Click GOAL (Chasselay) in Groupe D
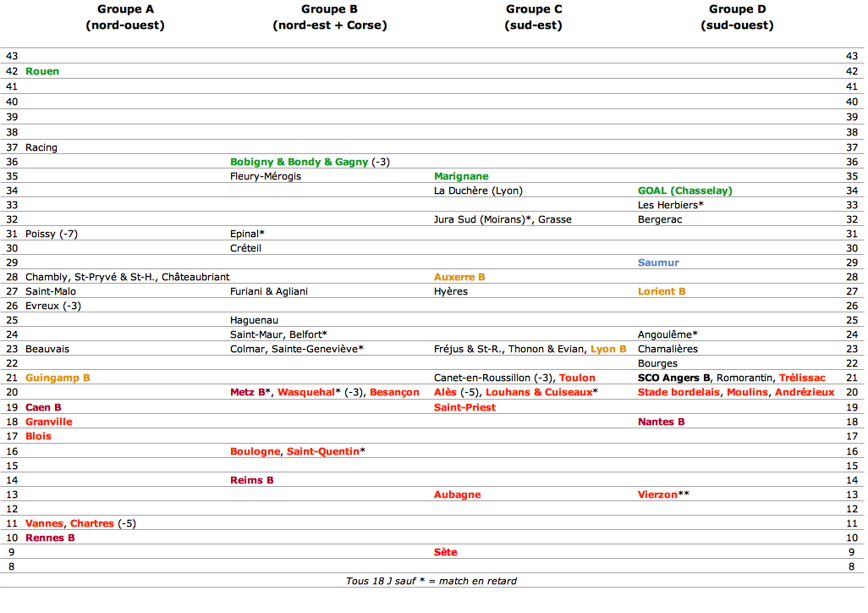 (684, 191)
